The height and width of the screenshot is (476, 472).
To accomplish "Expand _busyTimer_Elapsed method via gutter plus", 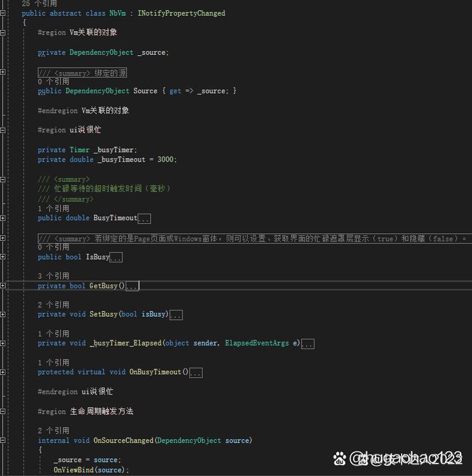I will coord(3,344).
